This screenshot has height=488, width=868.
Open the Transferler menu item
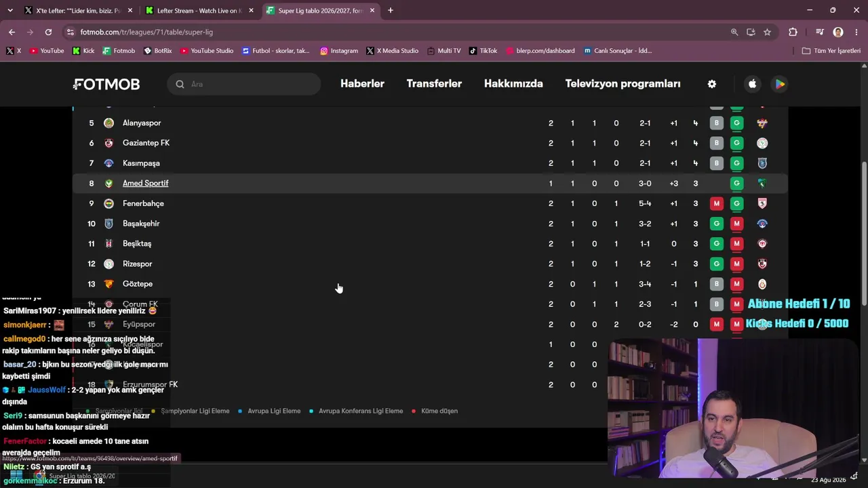tap(434, 84)
